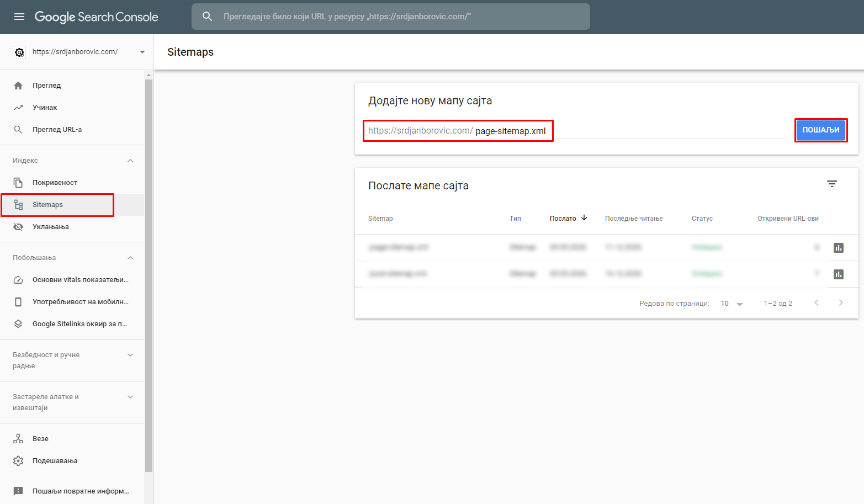The width and height of the screenshot is (864, 504).
Task: Click the layers icon beside Google Sitelinks
Action: tap(18, 324)
